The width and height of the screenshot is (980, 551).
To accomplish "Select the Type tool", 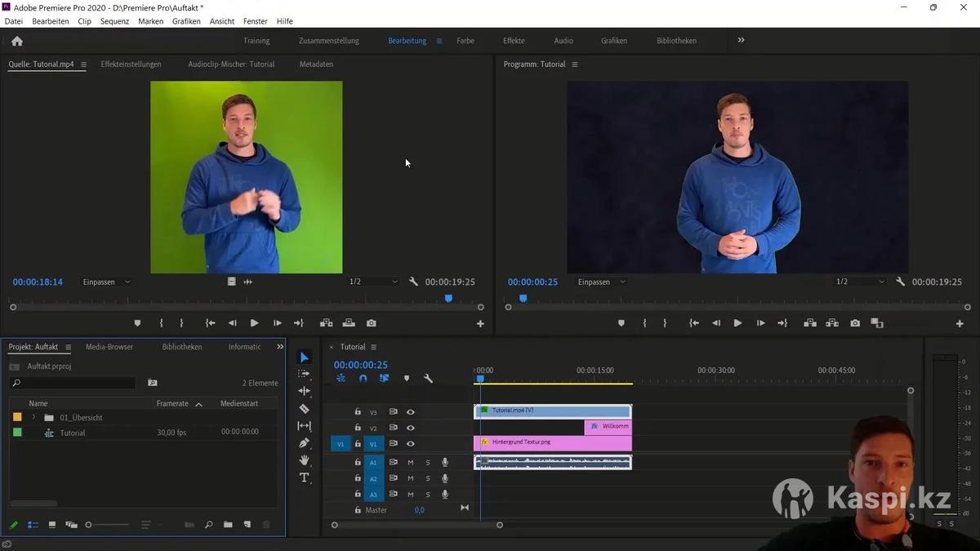I will click(304, 478).
